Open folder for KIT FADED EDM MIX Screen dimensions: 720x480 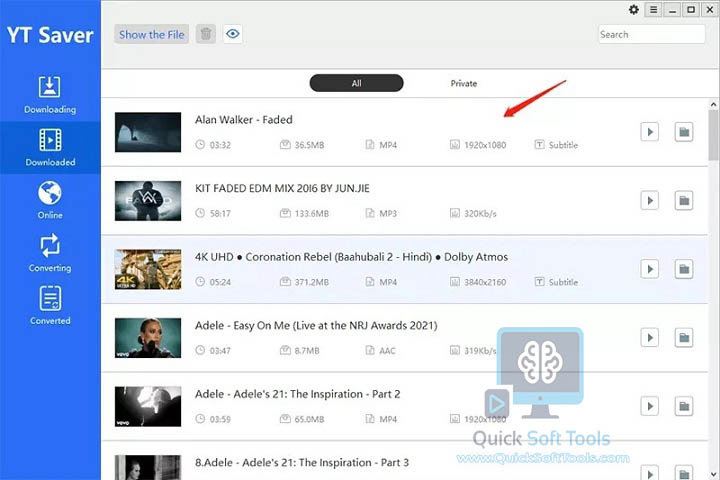(x=684, y=200)
